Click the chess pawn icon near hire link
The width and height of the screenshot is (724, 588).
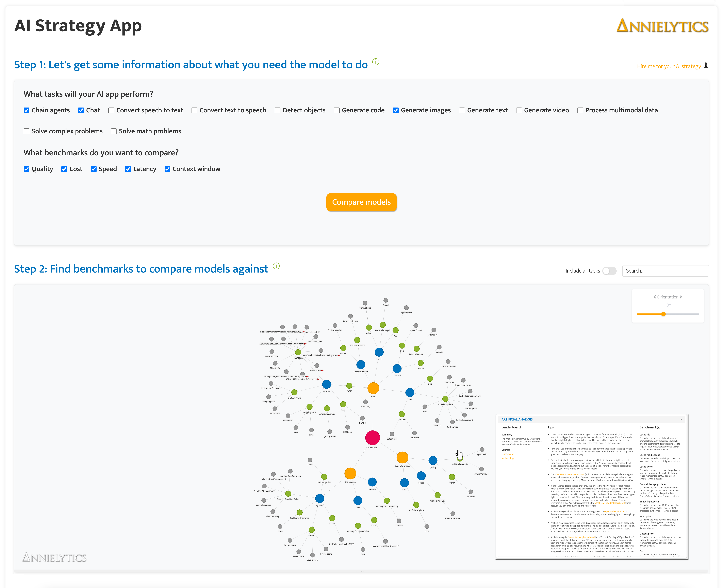coord(706,66)
